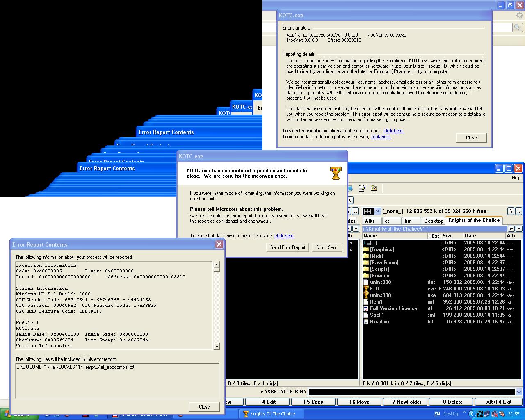The height and width of the screenshot is (420, 525).
Task: Click Send Error Report button
Action: (x=288, y=247)
